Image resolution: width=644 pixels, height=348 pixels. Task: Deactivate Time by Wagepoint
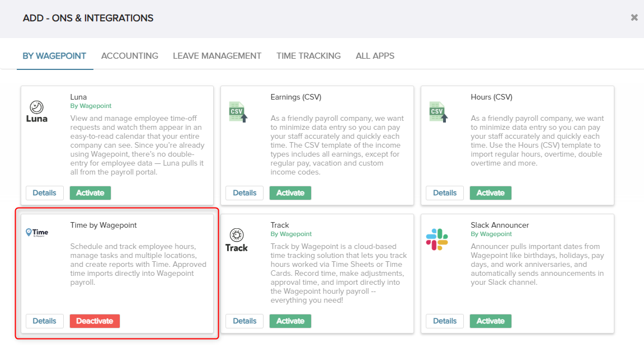click(95, 321)
